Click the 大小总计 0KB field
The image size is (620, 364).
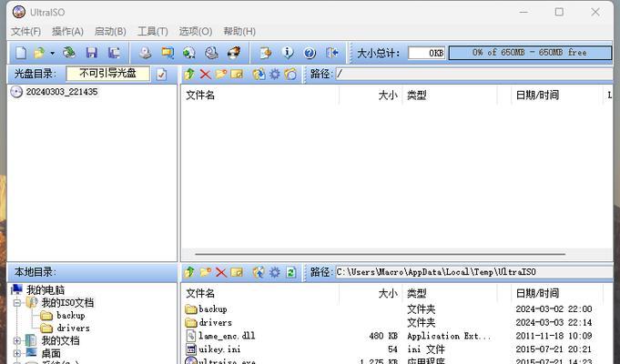coord(427,53)
